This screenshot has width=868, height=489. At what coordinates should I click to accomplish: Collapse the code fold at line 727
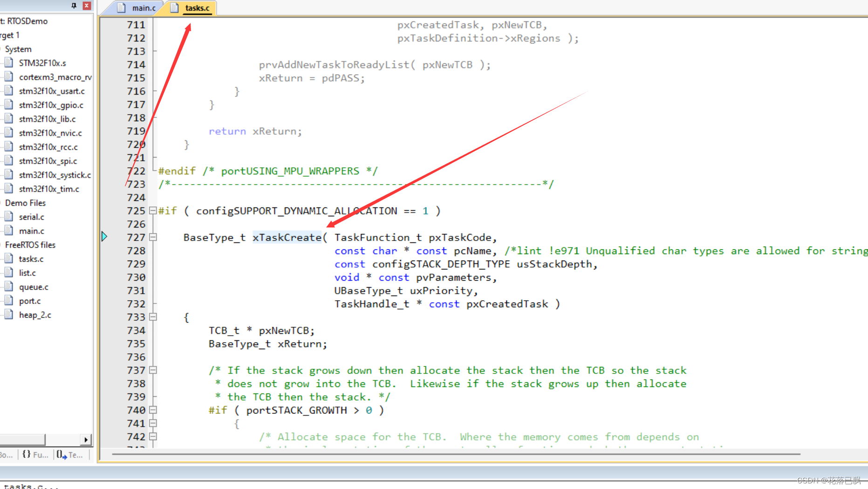coord(152,237)
